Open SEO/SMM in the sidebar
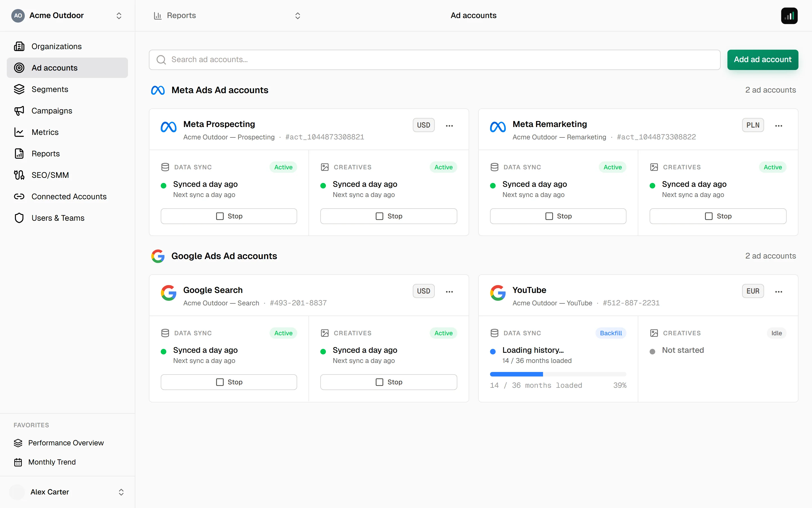812x508 pixels. (x=67, y=175)
